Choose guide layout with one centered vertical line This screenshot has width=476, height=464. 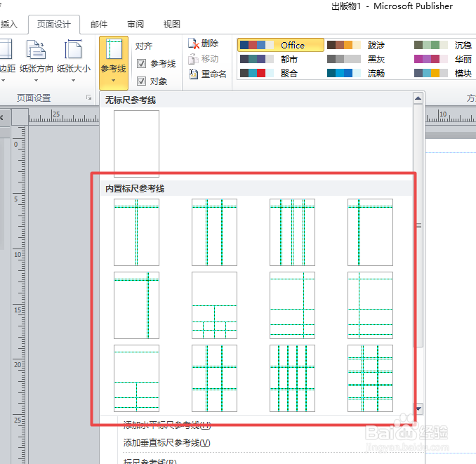coord(136,232)
